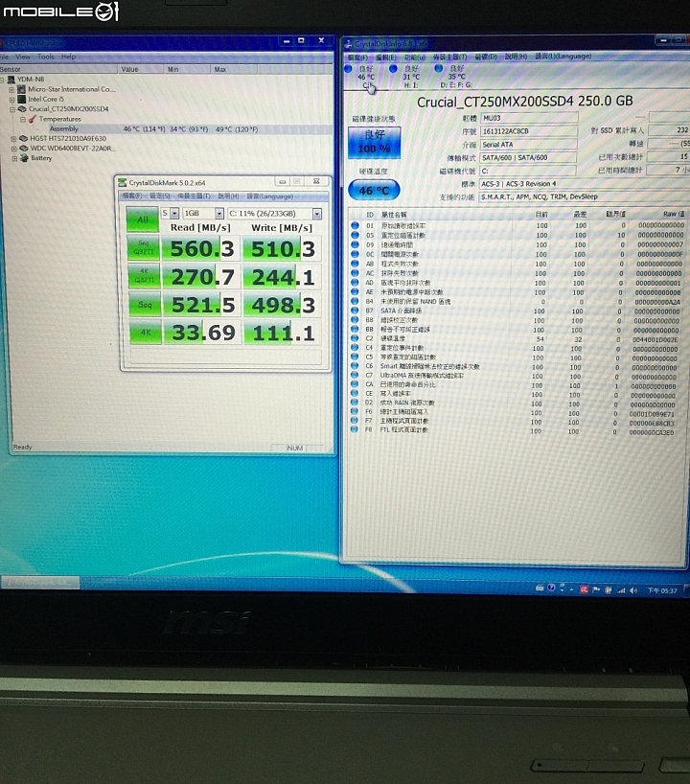Click the CrystalDiskMark title bar icon
The height and width of the screenshot is (784, 690).
pos(123,182)
